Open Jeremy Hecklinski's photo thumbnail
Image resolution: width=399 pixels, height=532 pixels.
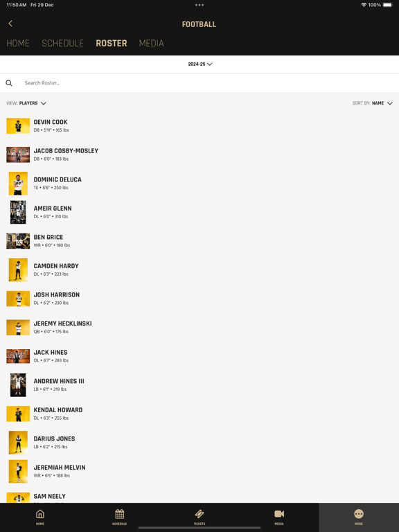(x=18, y=328)
